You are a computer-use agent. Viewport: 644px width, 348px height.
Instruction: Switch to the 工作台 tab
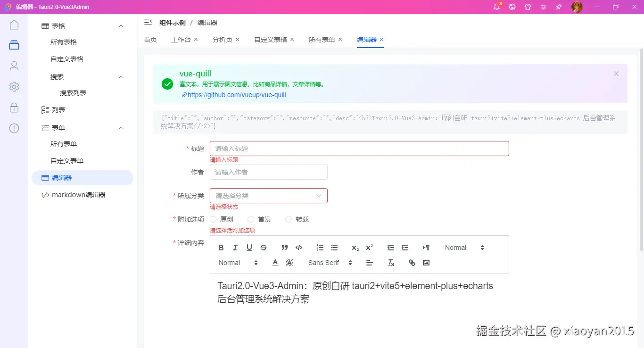pos(181,40)
